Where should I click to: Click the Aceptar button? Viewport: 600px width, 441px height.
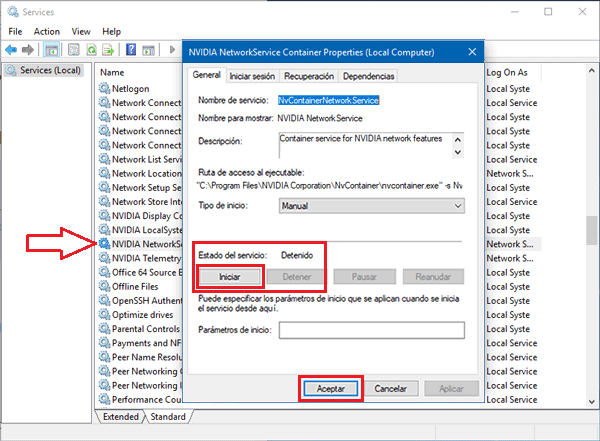click(x=331, y=389)
